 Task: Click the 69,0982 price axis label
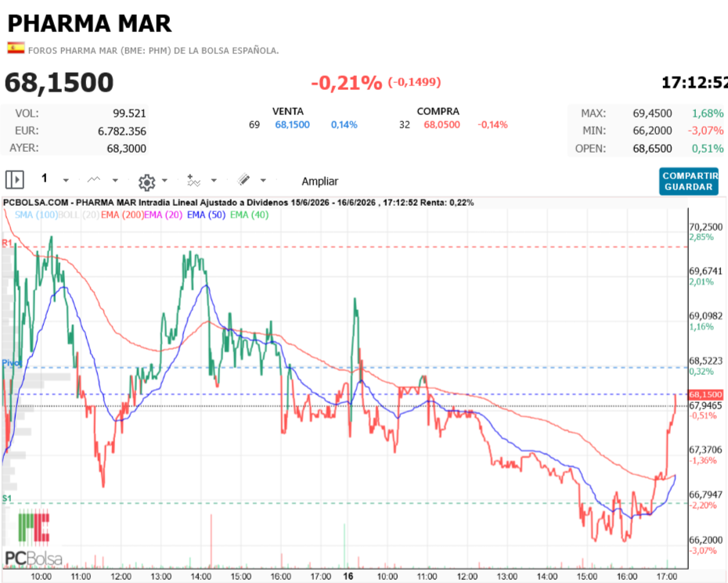(706, 316)
